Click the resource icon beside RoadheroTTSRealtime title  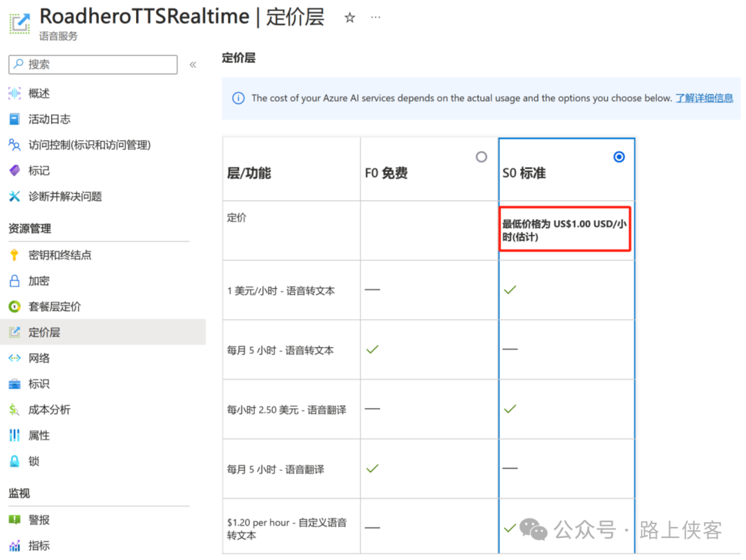pos(20,23)
